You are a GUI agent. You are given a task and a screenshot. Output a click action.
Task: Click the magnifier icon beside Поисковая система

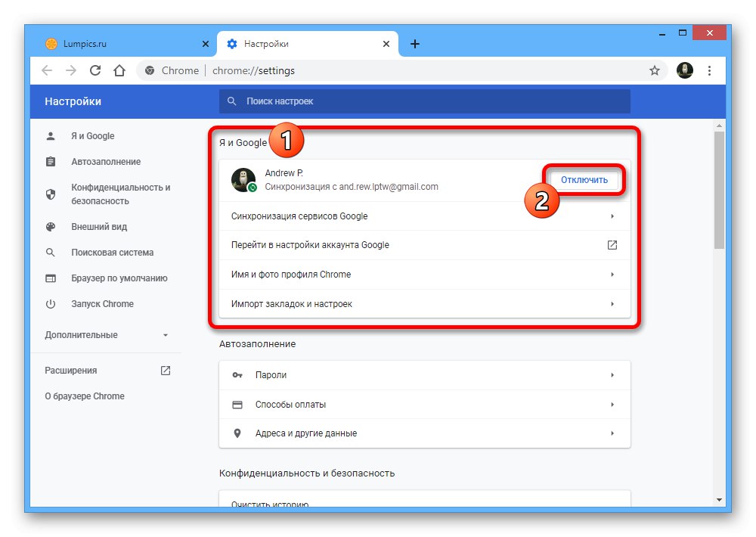tap(51, 253)
